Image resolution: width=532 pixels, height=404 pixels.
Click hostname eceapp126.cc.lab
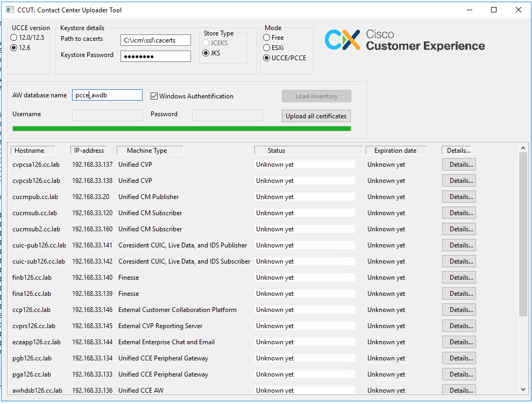coord(37,342)
